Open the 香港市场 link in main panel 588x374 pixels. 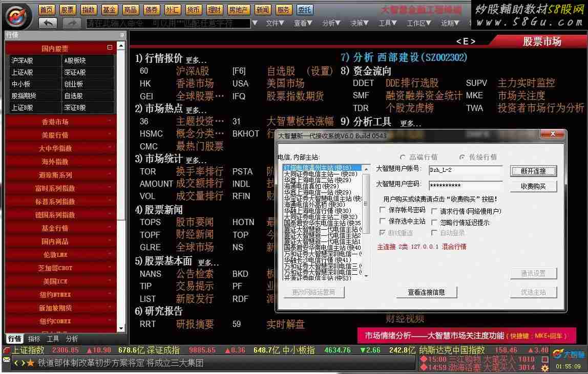tap(195, 83)
